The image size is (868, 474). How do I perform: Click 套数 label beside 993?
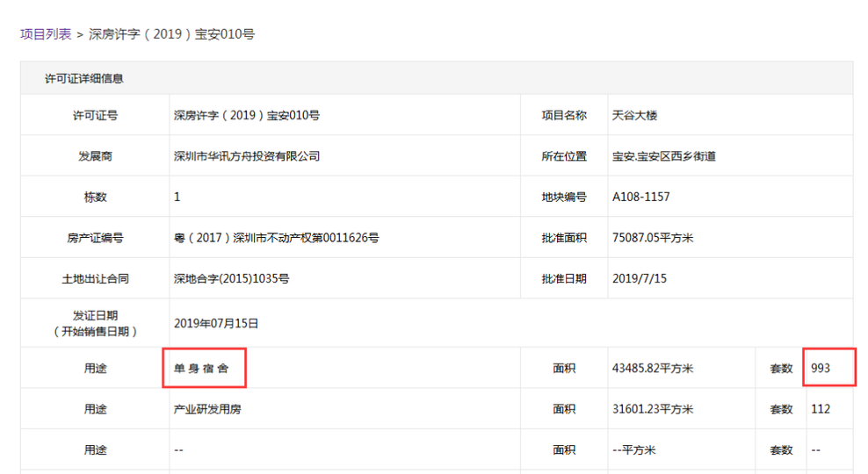(x=781, y=369)
